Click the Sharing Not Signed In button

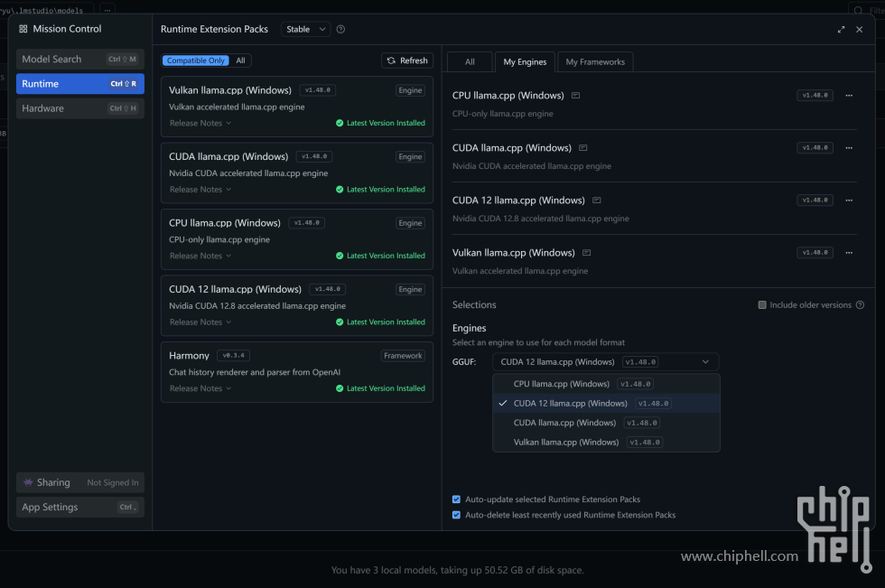coord(80,482)
